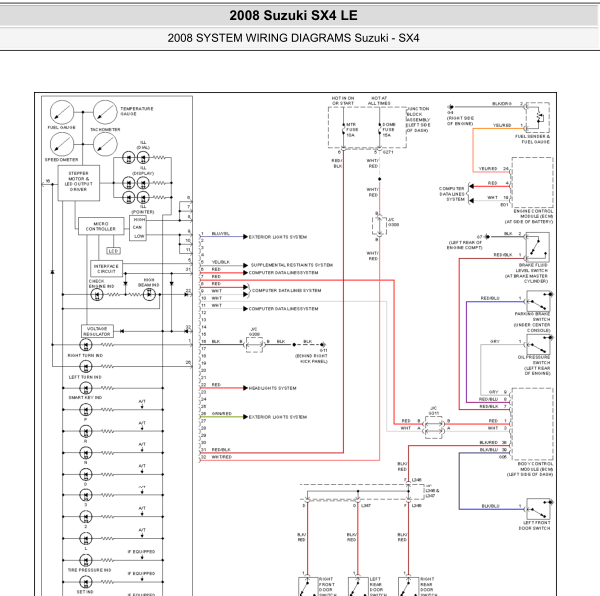Click the BLU/BLU wire label near door switch
Image resolution: width=600 pixels, height=596 pixels.
click(x=490, y=506)
